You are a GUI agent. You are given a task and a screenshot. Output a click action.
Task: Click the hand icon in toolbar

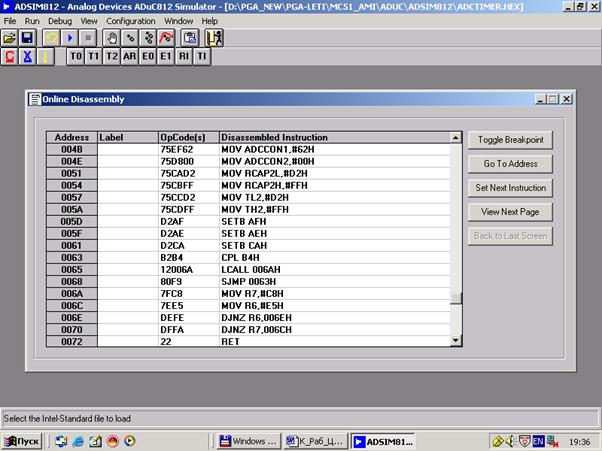click(x=112, y=38)
